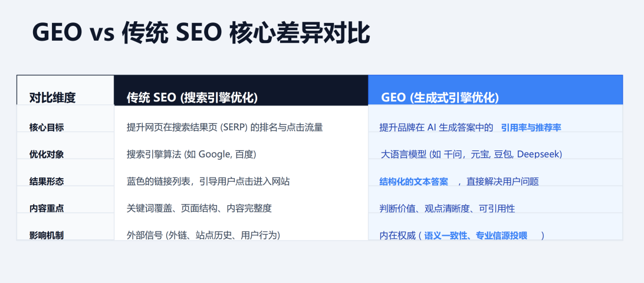Click the highlighted "引用率与推荐率" text
Screen dimensions: 644x283
pos(531,127)
